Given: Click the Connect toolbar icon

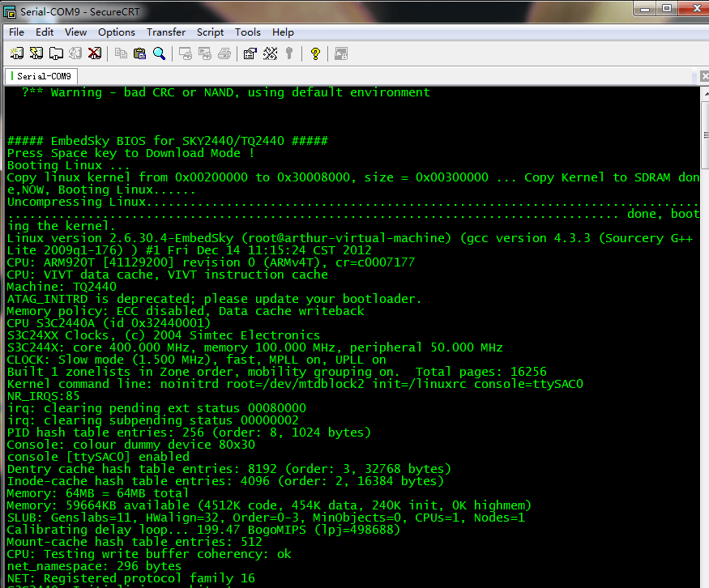Looking at the screenshot, I should pyautogui.click(x=16, y=53).
